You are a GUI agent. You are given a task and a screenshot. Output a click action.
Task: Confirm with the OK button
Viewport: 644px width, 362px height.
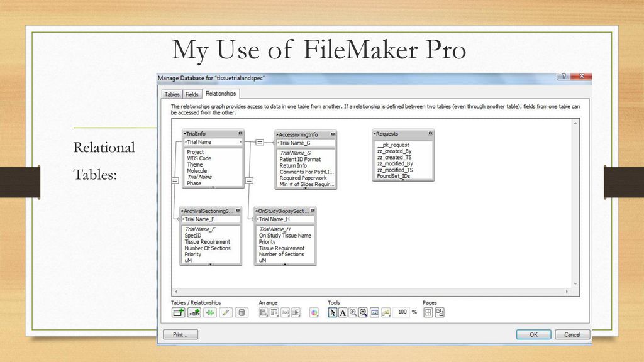(x=533, y=334)
